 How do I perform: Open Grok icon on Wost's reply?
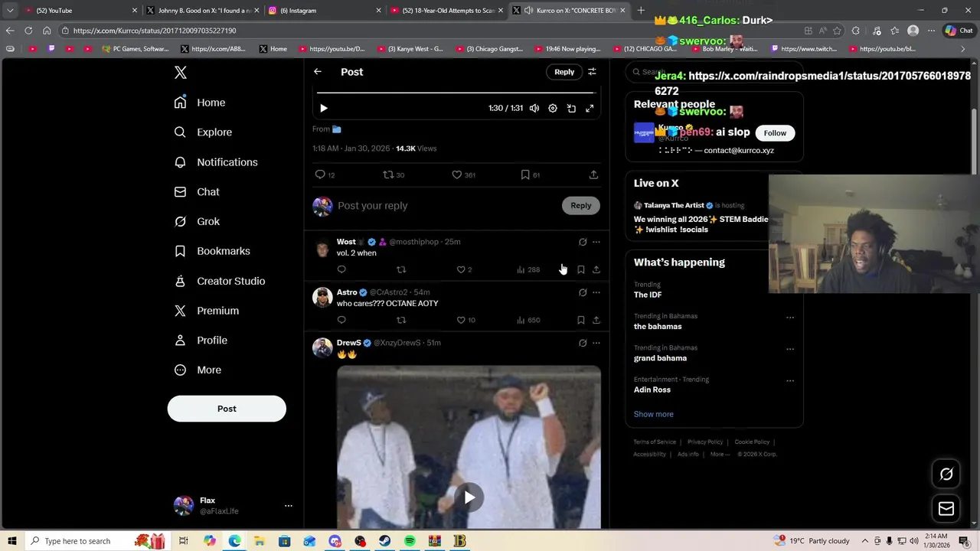coord(583,242)
